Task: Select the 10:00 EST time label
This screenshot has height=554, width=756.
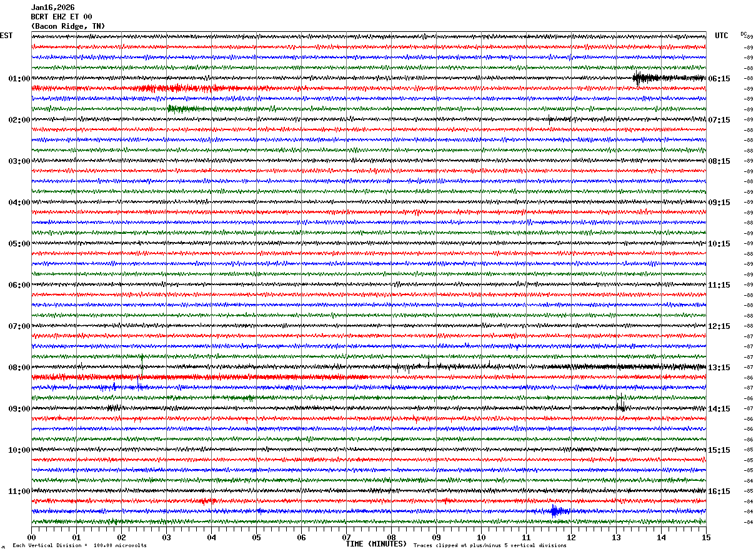Action: click(19, 450)
